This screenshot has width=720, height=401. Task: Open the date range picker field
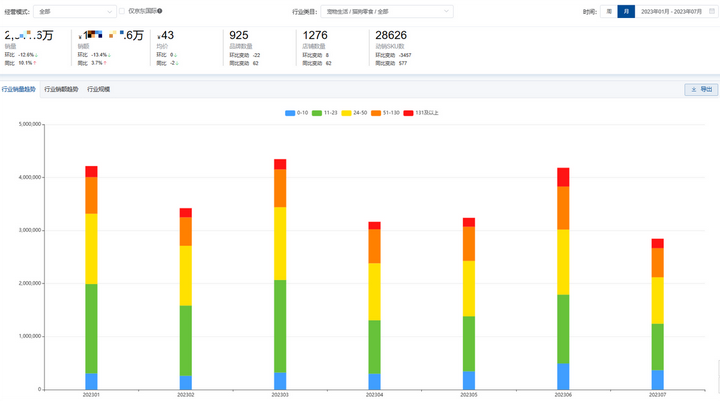(676, 11)
